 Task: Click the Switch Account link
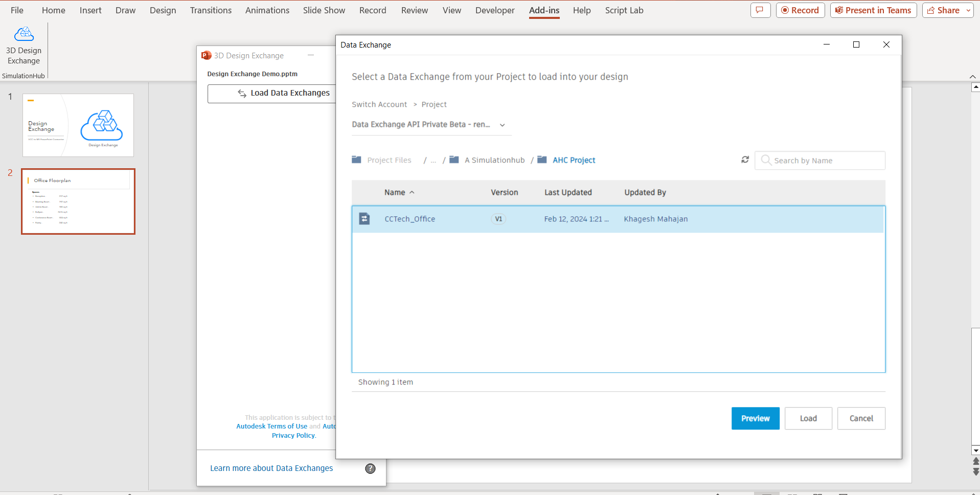pyautogui.click(x=379, y=104)
